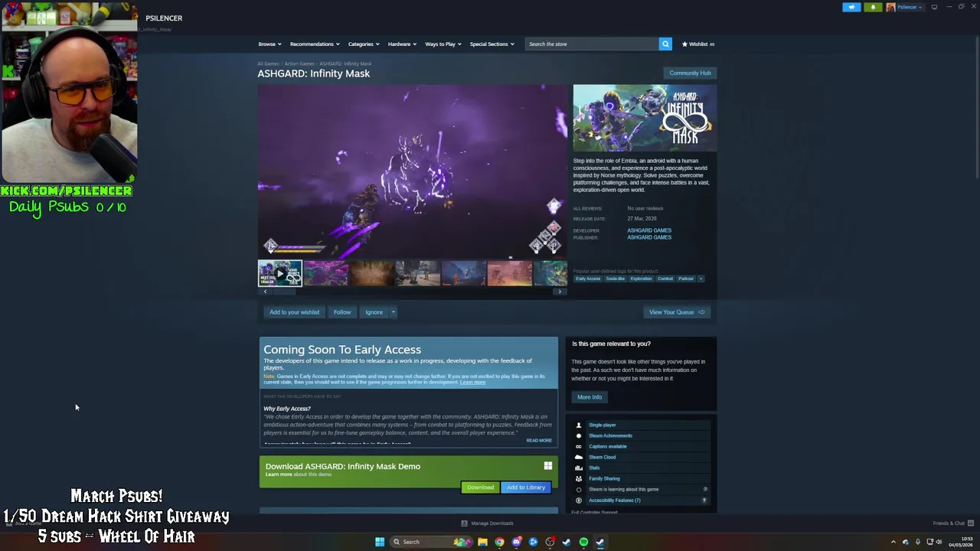The height and width of the screenshot is (551, 980).
Task: Click the Steam Cloud icon
Action: [579, 457]
